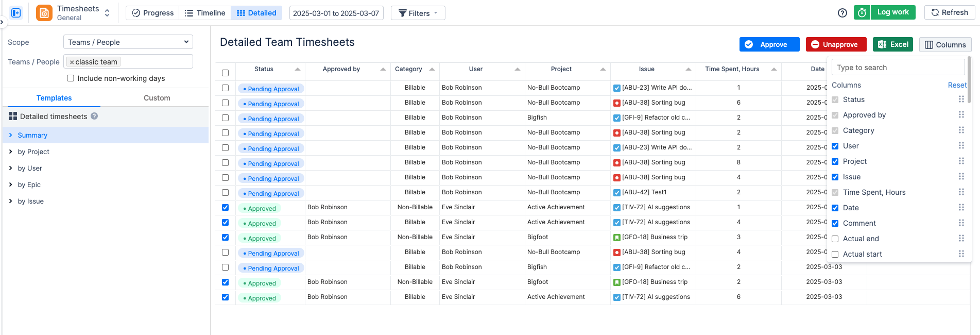Viewport: 980px width, 335px height.
Task: Enable Include non-working days checkbox
Action: click(71, 78)
